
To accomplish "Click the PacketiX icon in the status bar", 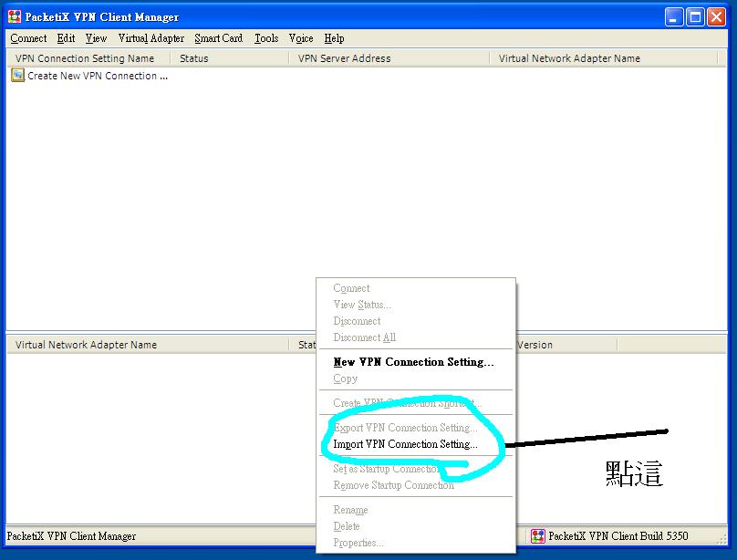I will pyautogui.click(x=538, y=536).
